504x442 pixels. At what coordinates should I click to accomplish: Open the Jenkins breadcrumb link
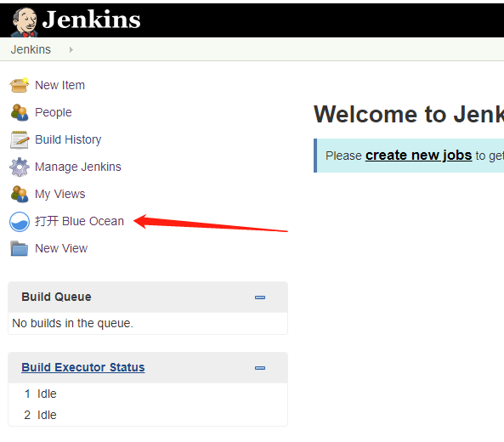31,49
